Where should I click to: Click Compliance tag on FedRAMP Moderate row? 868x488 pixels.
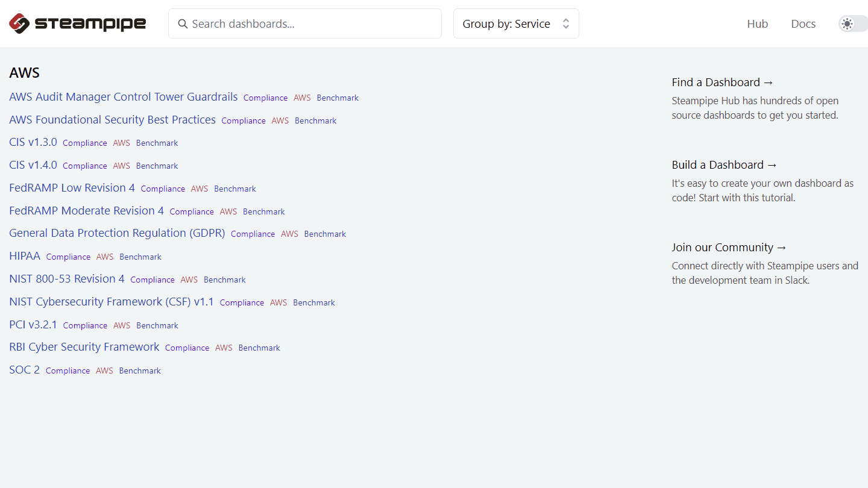click(192, 211)
